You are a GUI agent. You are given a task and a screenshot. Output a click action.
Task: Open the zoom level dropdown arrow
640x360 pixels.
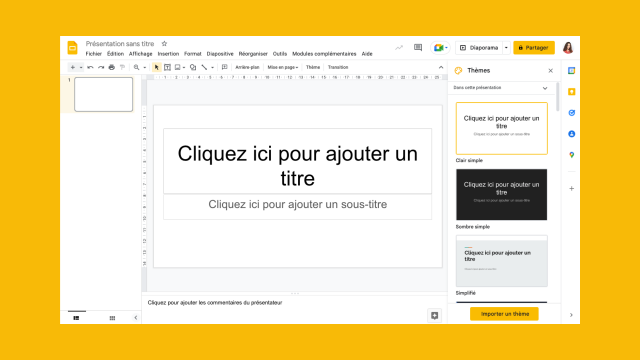tap(144, 67)
